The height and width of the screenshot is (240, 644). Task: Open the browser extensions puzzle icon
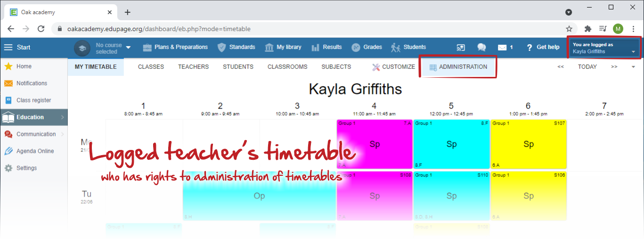[588, 29]
